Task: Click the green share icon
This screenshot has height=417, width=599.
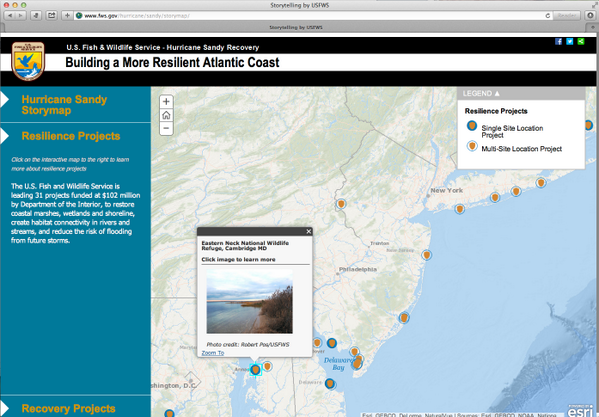Action: tap(581, 41)
